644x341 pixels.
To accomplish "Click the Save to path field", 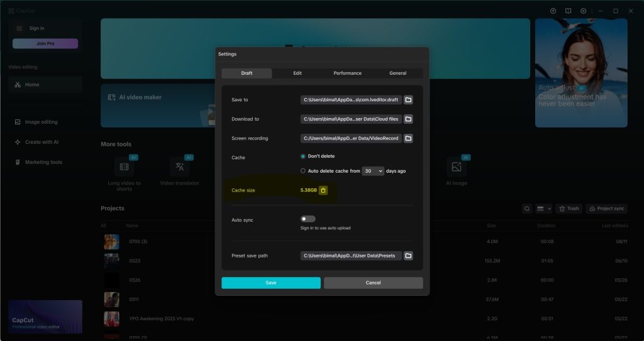I will (350, 100).
